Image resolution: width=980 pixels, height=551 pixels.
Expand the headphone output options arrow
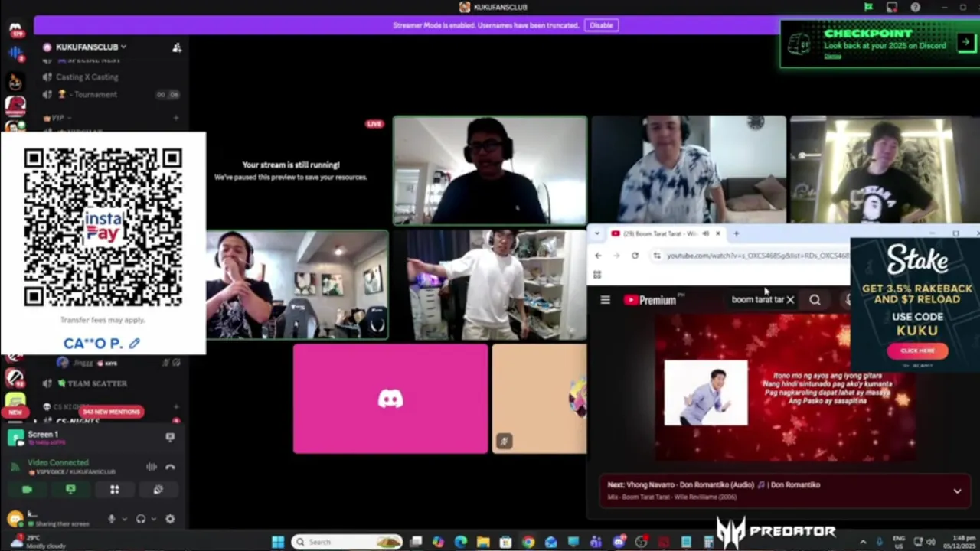tap(152, 519)
